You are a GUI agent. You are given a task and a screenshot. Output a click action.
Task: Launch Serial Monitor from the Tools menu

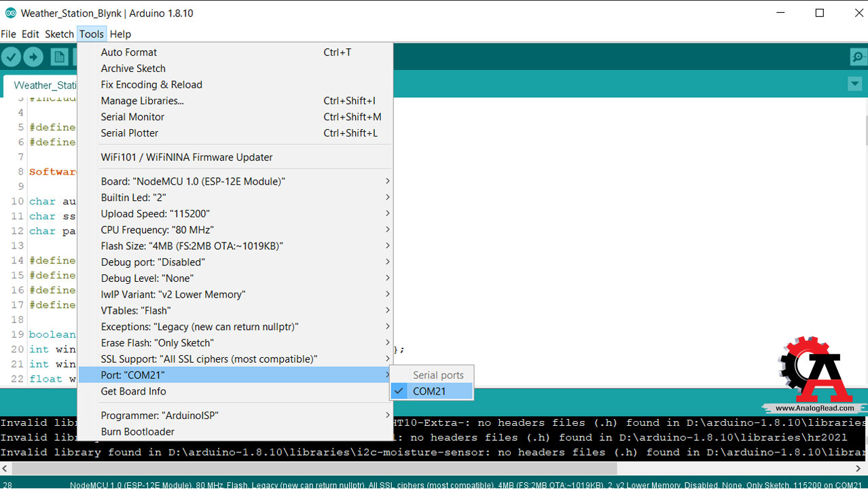click(x=235, y=117)
